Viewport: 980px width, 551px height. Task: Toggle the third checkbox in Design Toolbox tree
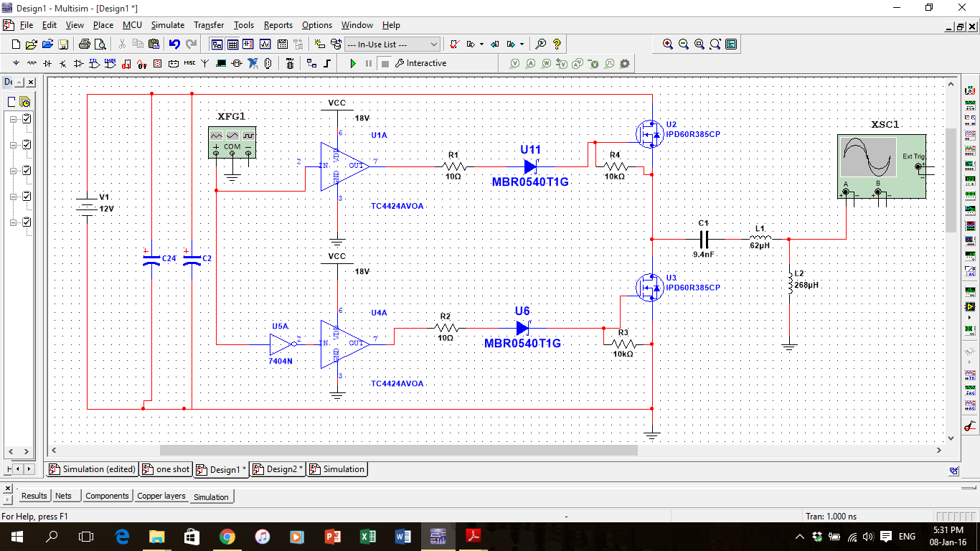[27, 170]
